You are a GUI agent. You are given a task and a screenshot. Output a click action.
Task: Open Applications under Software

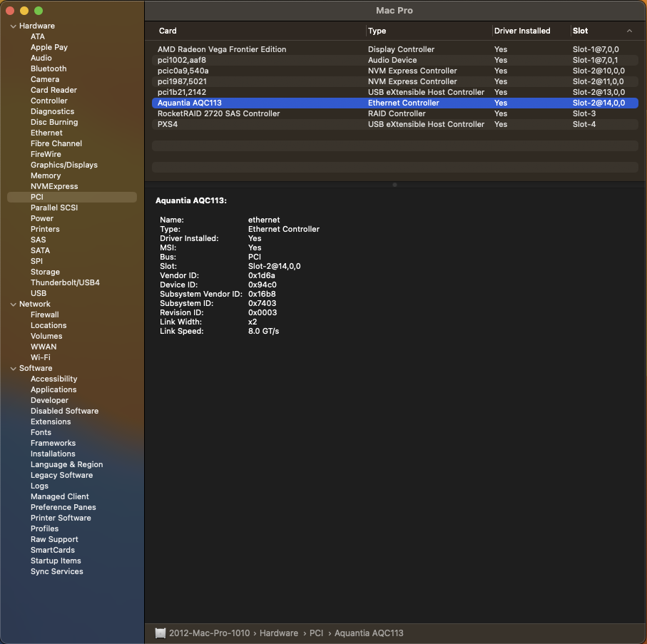[54, 390]
